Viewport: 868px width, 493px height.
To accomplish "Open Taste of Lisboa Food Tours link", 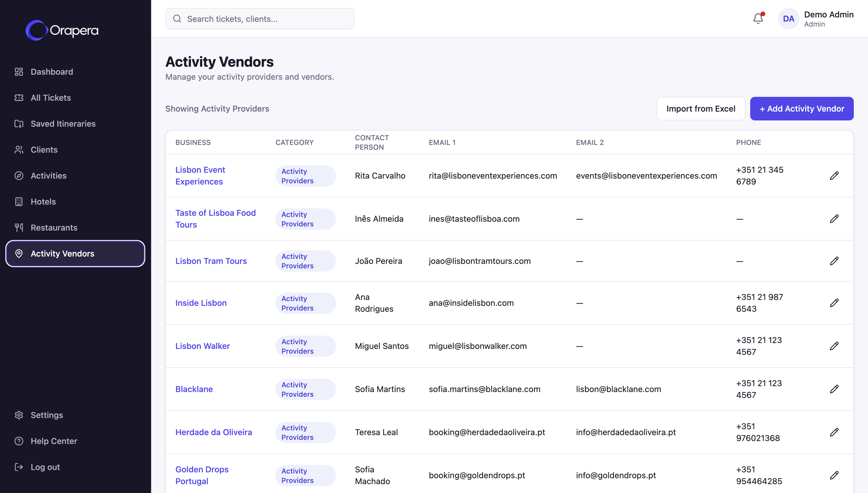I will (215, 219).
